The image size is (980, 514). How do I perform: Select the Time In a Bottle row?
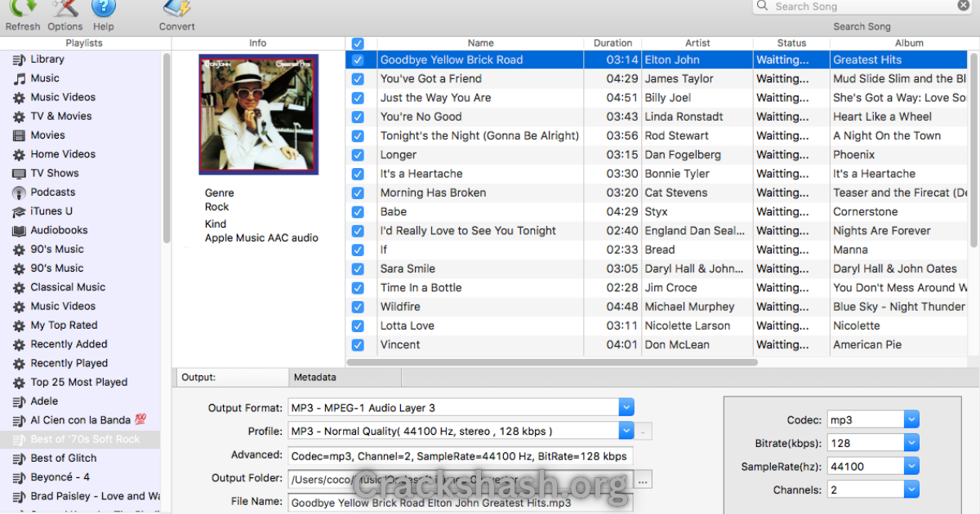[x=657, y=288]
